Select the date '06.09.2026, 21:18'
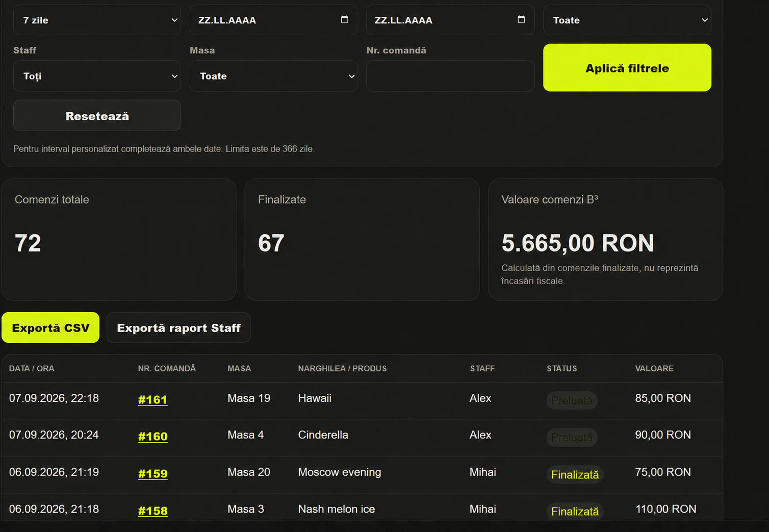Image resolution: width=769 pixels, height=532 pixels. (x=54, y=509)
